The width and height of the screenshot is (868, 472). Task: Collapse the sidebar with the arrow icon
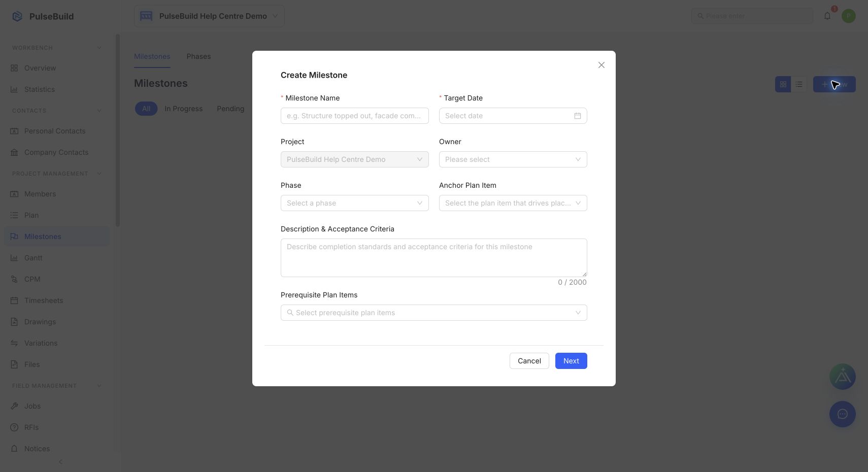60,462
